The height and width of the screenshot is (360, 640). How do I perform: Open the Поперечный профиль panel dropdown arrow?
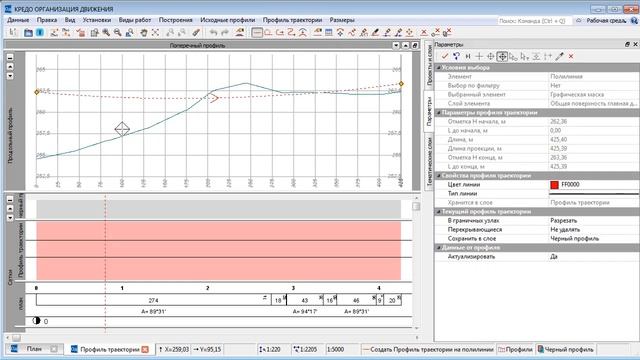pos(396,46)
